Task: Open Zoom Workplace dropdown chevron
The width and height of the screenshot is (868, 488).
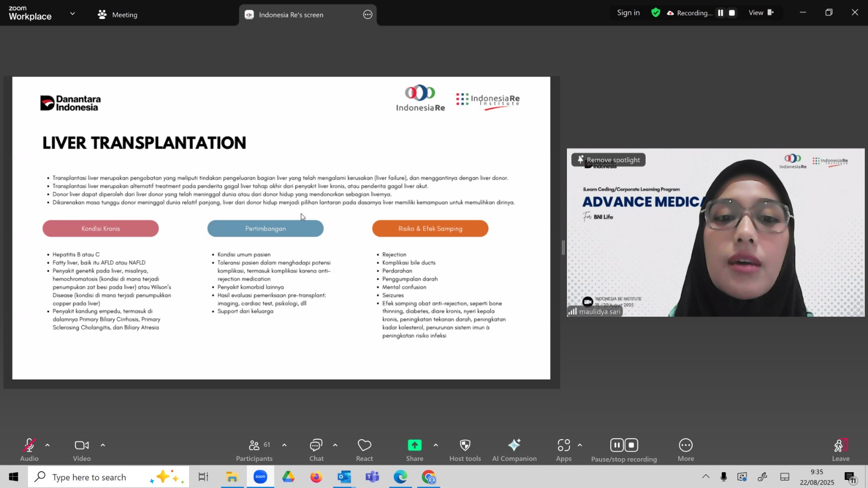Action: (x=73, y=14)
